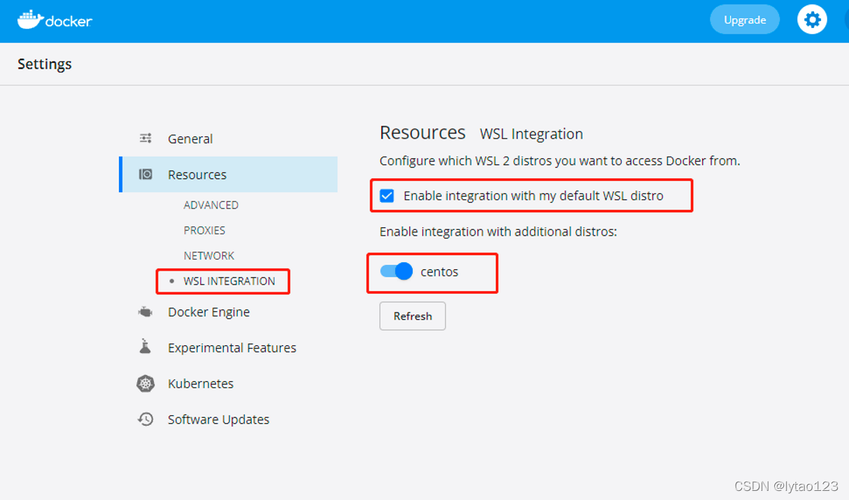
Task: Click the Upgrade button
Action: pos(745,20)
